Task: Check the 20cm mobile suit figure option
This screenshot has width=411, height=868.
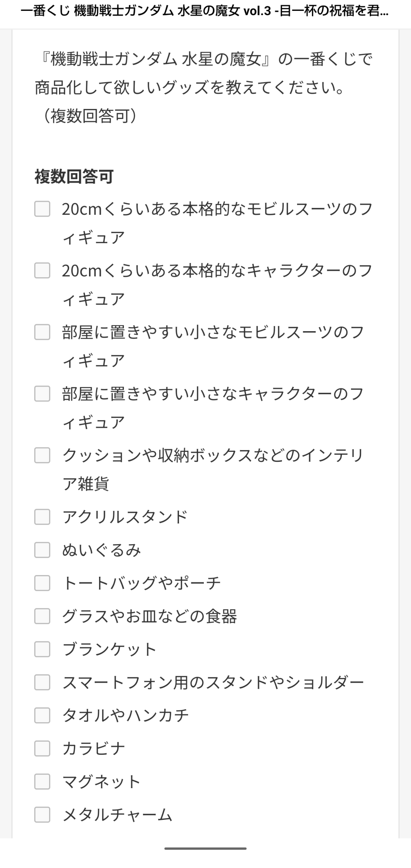Action: coord(42,209)
